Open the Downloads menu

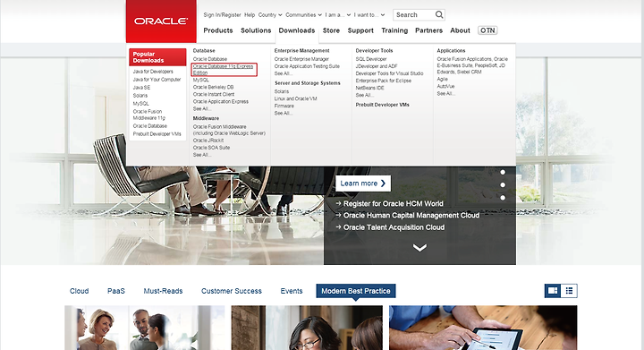coord(297,30)
